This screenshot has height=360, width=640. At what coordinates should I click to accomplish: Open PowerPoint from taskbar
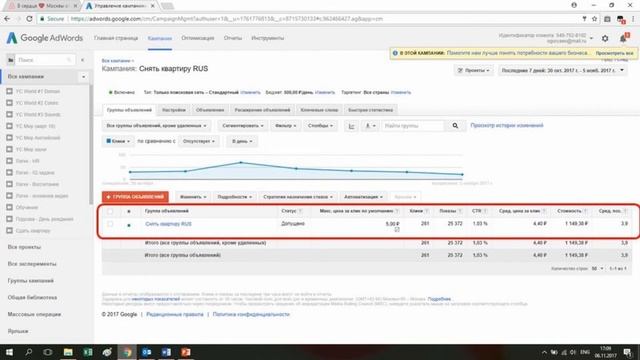186,352
